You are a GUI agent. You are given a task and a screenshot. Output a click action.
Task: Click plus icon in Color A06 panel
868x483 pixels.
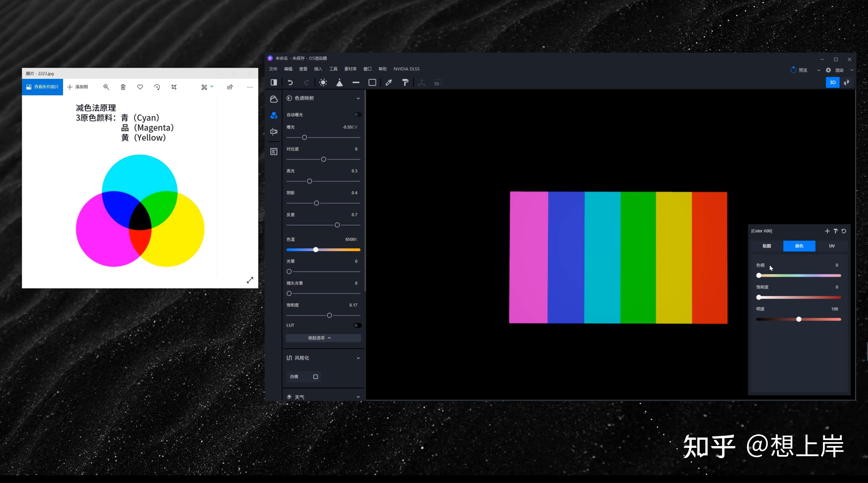coord(827,231)
